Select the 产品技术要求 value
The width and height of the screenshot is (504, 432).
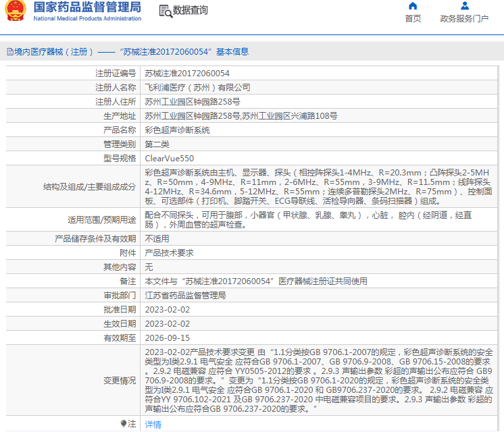(169, 252)
